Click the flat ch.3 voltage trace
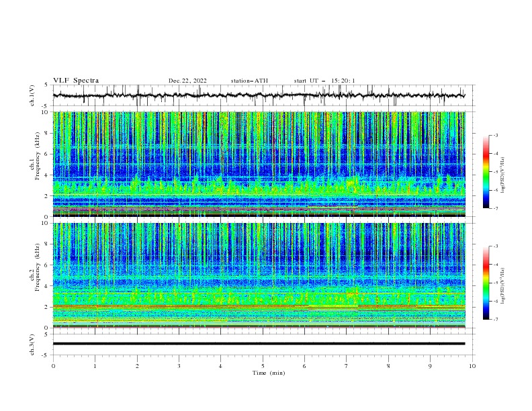Screen dimensions: 532x411 259,344
